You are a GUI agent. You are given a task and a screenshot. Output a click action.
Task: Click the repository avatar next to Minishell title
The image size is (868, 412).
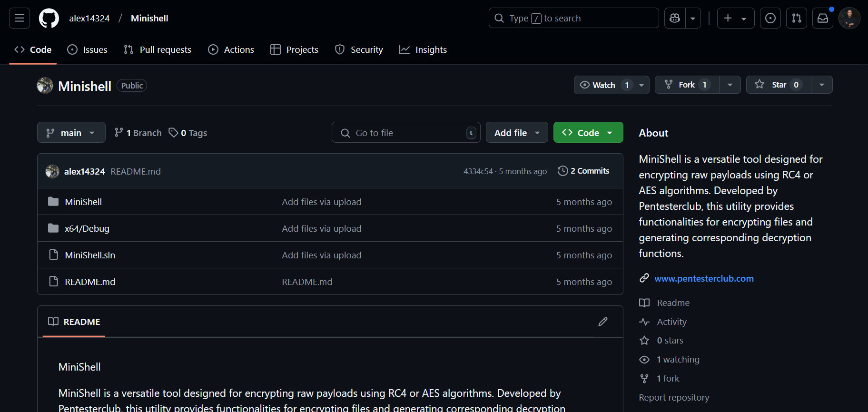pyautogui.click(x=45, y=86)
